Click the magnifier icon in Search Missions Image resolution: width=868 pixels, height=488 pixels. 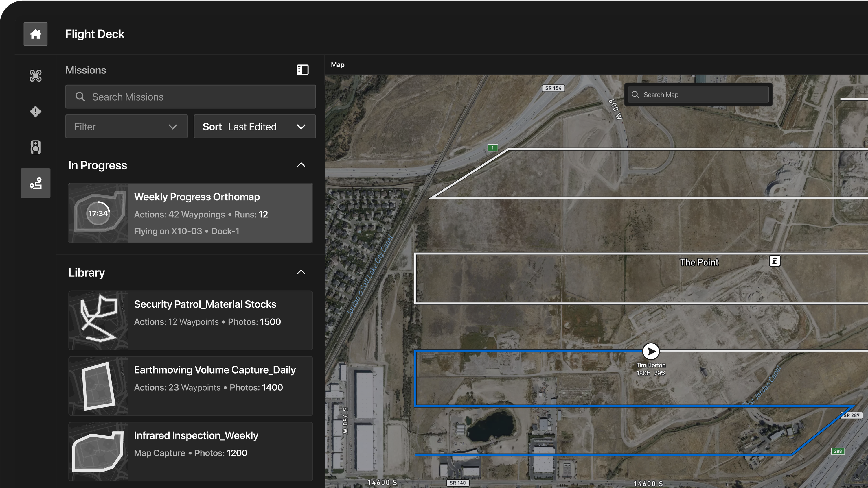tap(80, 97)
